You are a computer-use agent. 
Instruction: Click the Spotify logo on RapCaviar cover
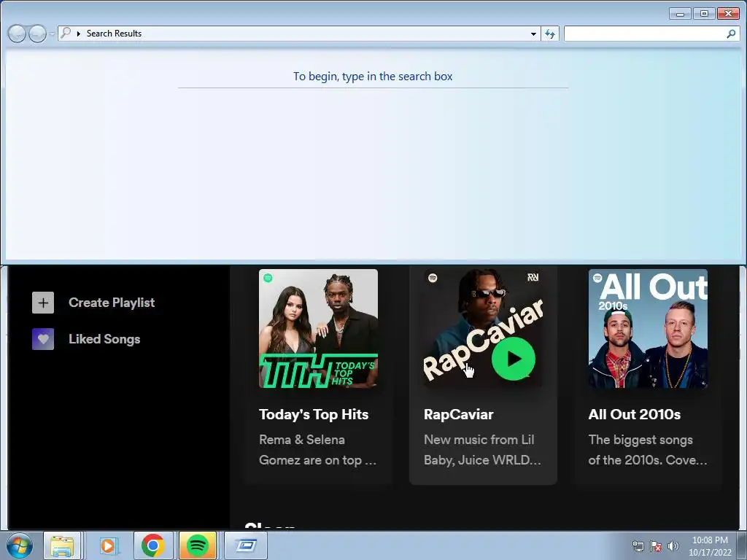click(433, 278)
